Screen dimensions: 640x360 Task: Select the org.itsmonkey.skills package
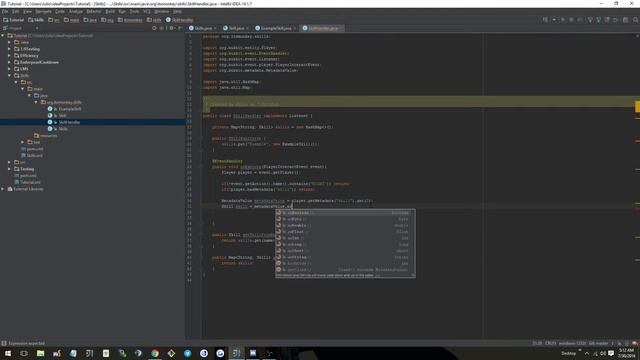(x=64, y=102)
